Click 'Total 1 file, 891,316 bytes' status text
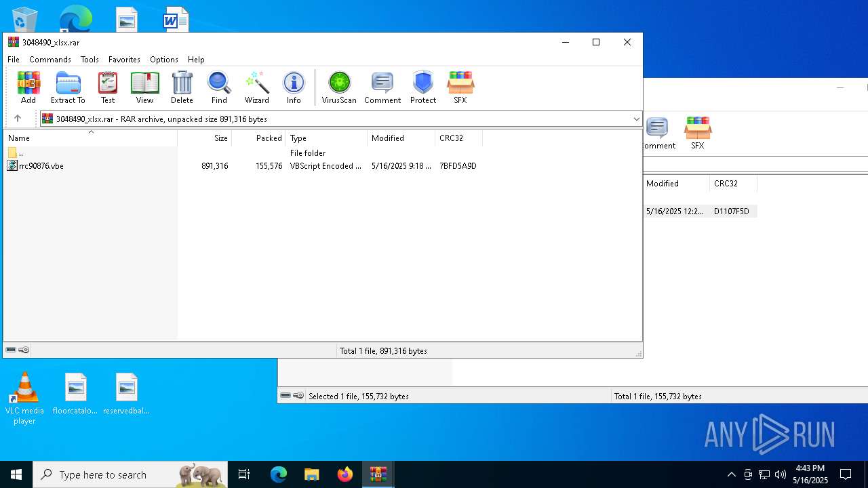Screen dimensions: 868x488 point(383,351)
